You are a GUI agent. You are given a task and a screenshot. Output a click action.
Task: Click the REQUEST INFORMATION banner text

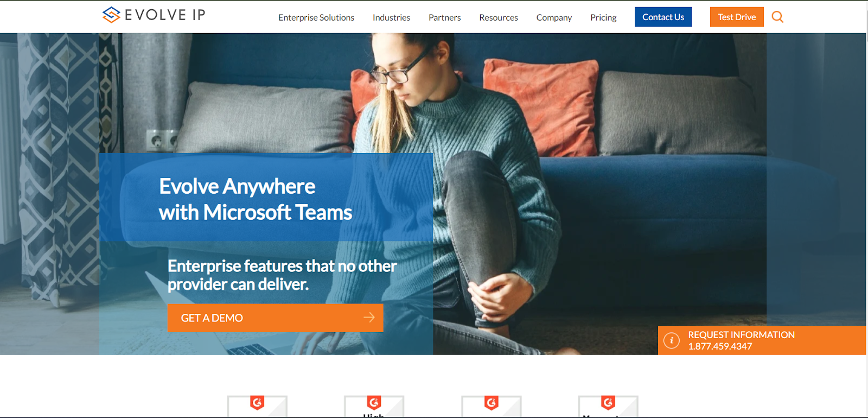pos(741,335)
